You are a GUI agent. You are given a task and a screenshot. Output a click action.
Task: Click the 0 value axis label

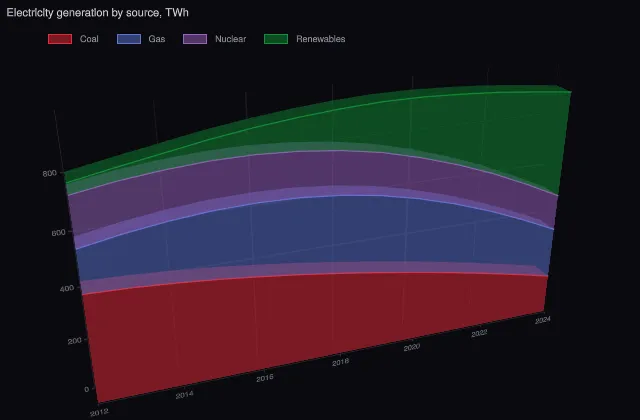87,389
